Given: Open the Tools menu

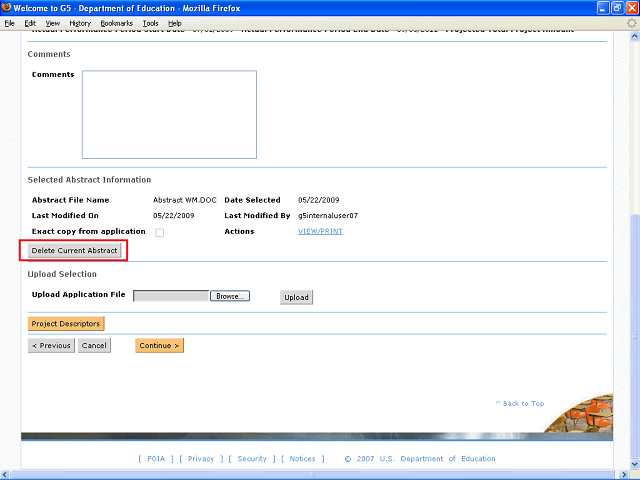Looking at the screenshot, I should pyautogui.click(x=150, y=23).
